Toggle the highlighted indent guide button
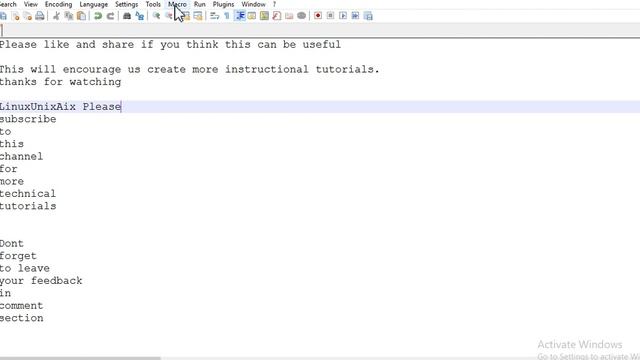 240,16
